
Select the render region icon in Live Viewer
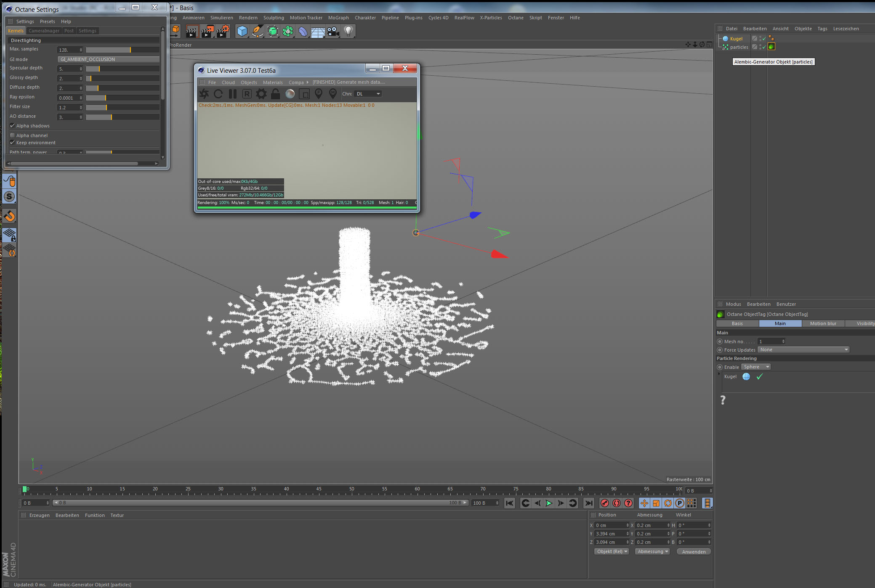click(304, 94)
